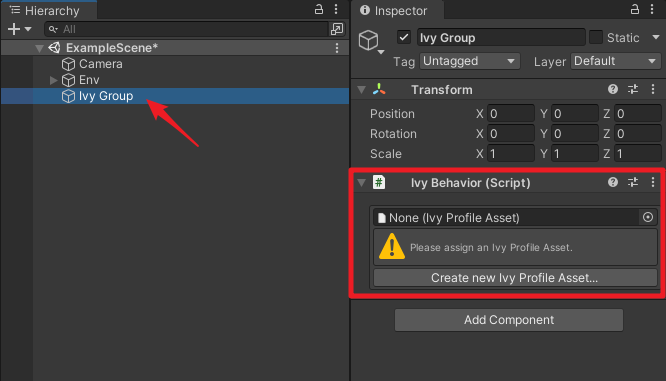This screenshot has width=666, height=381.
Task: Click the Camera cube icon
Action: coord(68,64)
